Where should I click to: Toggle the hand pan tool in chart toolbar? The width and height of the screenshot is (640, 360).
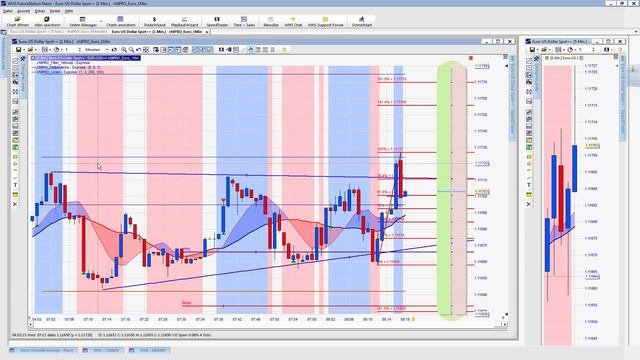(x=251, y=49)
